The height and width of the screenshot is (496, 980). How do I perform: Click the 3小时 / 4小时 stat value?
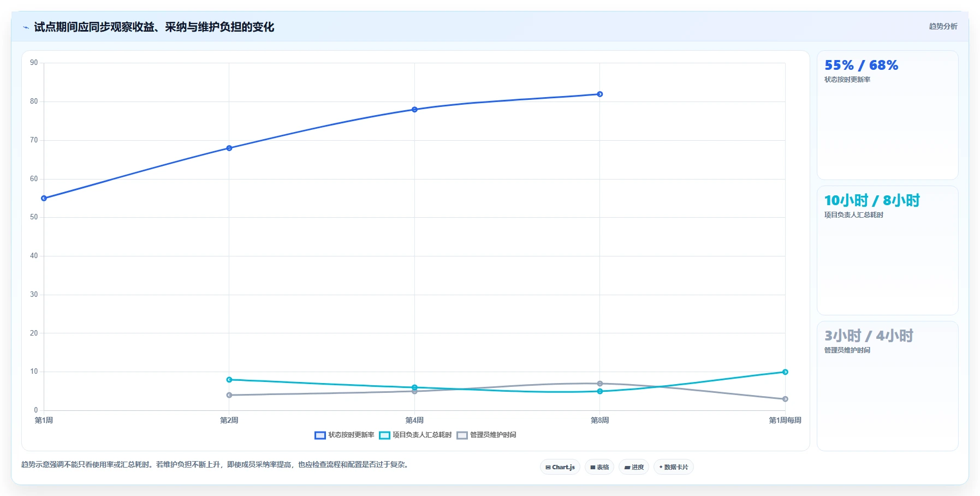click(869, 336)
